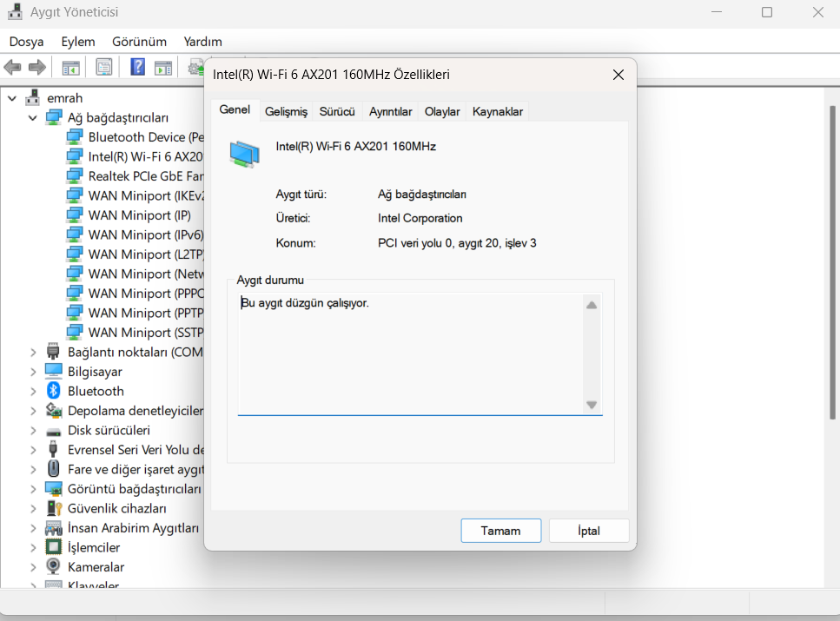Click the Görüntü bağdaştırıcıları display icon

[54, 489]
